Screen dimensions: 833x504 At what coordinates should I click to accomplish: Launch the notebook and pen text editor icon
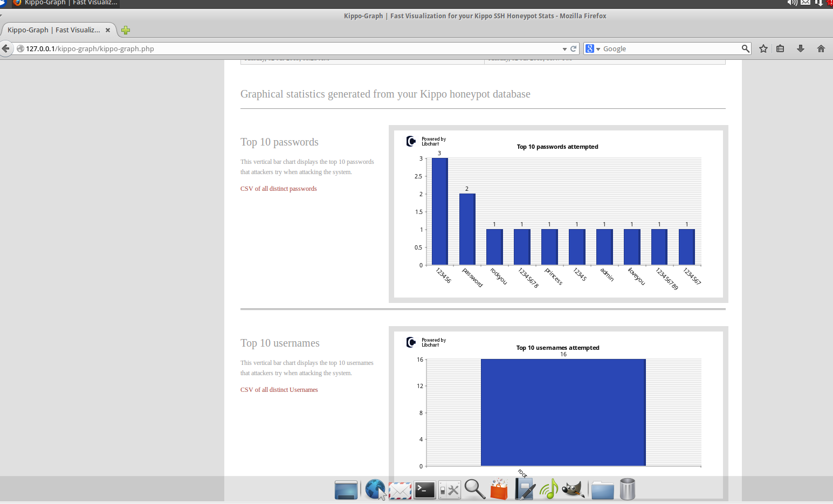point(525,489)
